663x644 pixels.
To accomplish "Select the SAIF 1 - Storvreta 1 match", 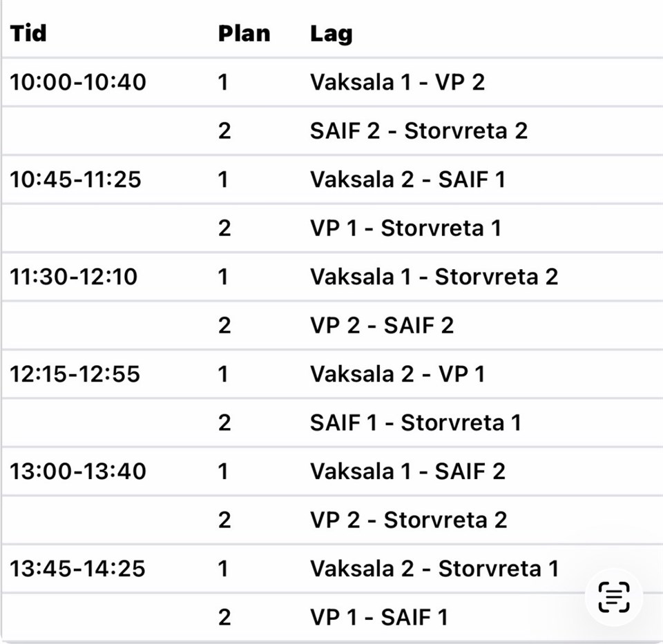I will (415, 422).
